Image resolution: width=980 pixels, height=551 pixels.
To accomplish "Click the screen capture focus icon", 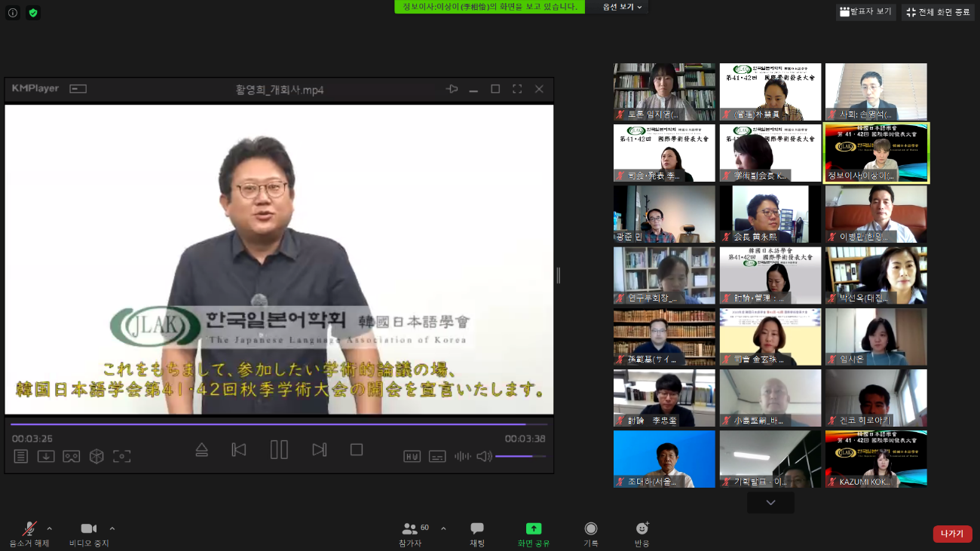I will click(121, 456).
